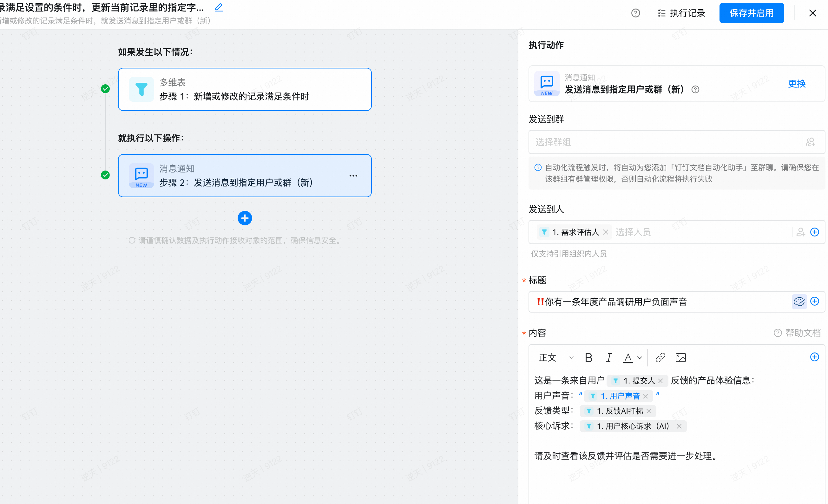Select the step 1 多维表 trigger card
Viewport: 828px width, 504px height.
[245, 89]
